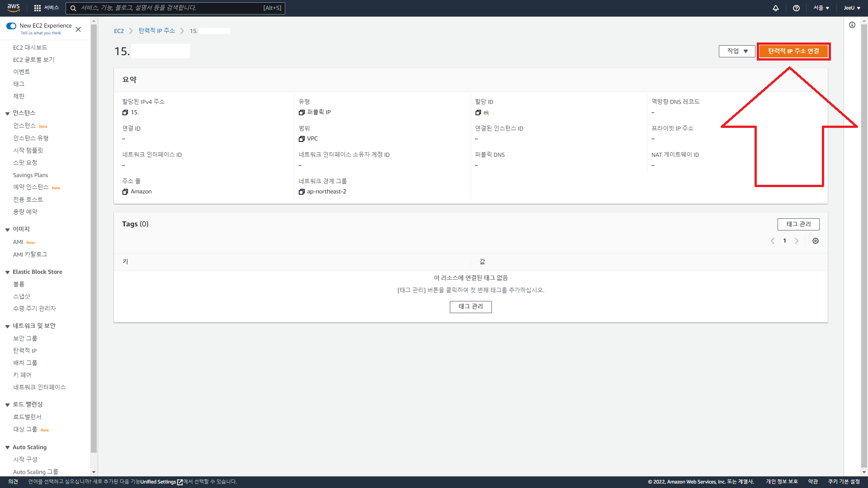Open tag table settings gear icon
Image resolution: width=868 pixels, height=488 pixels.
click(x=816, y=241)
